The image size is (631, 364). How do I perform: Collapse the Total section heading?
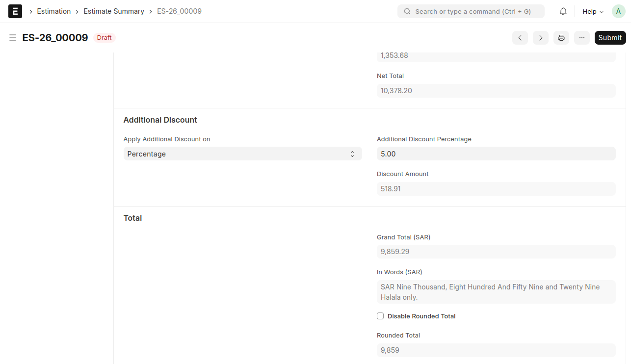click(x=132, y=218)
